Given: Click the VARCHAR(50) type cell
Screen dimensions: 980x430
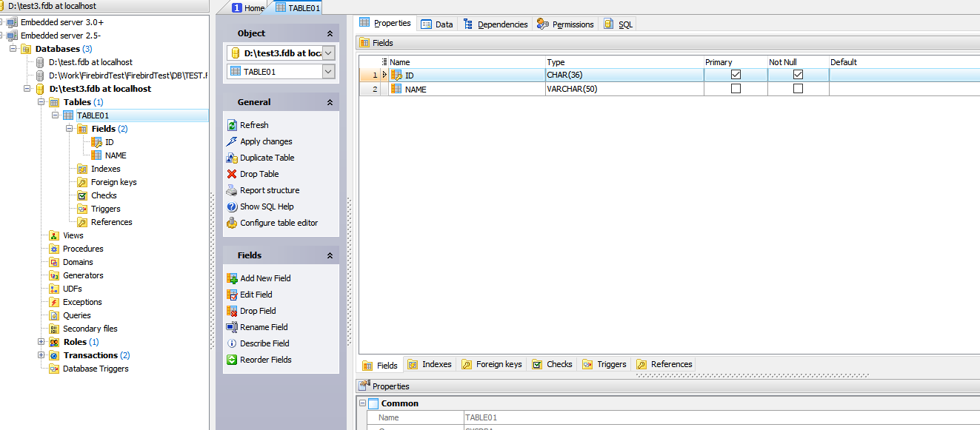Looking at the screenshot, I should [624, 89].
